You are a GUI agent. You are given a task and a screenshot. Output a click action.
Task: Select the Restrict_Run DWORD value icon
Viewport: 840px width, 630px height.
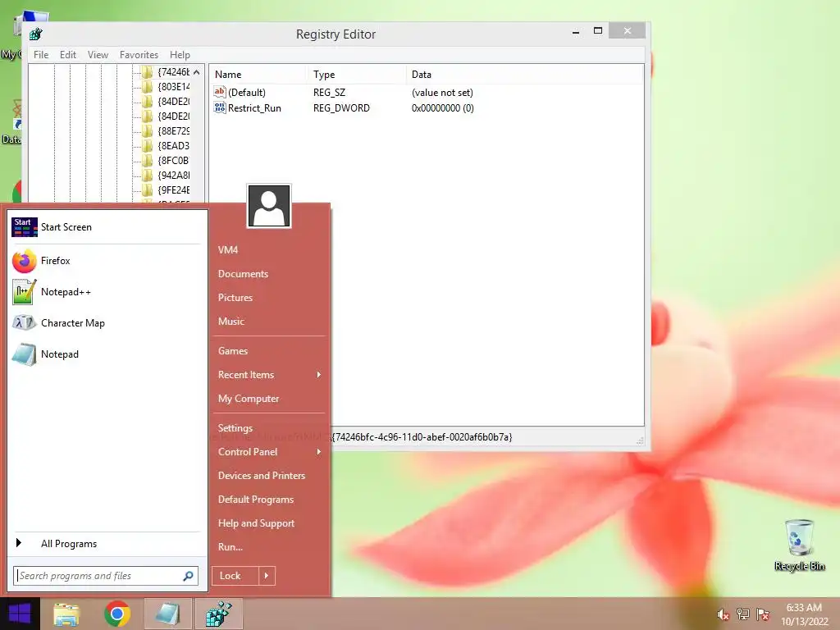[220, 107]
